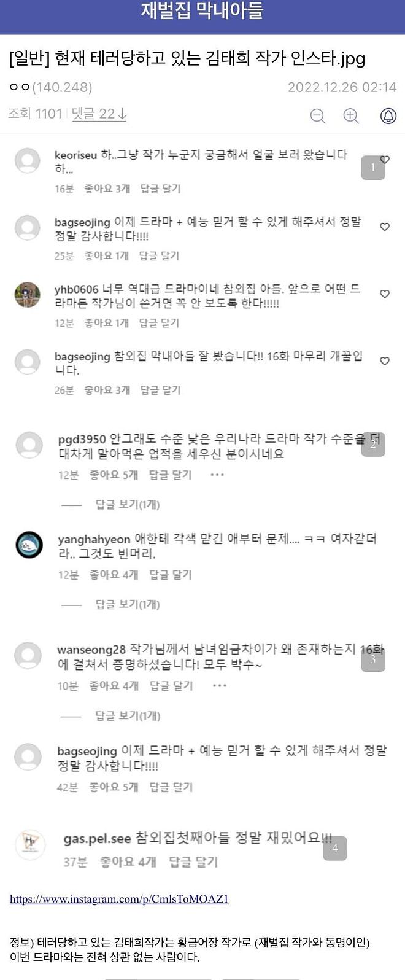Expand replies under yanghahyeon's comment
Image resolution: width=405 pixels, height=980 pixels.
[127, 604]
